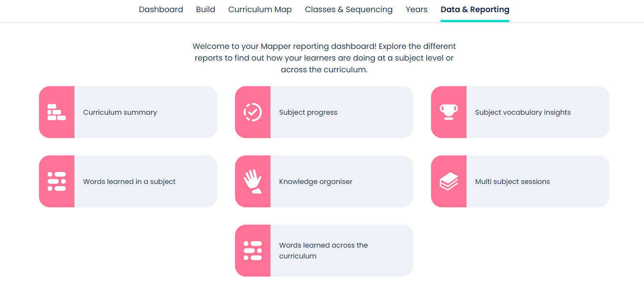
Task: Open the Curriculum summary report
Action: (120, 113)
